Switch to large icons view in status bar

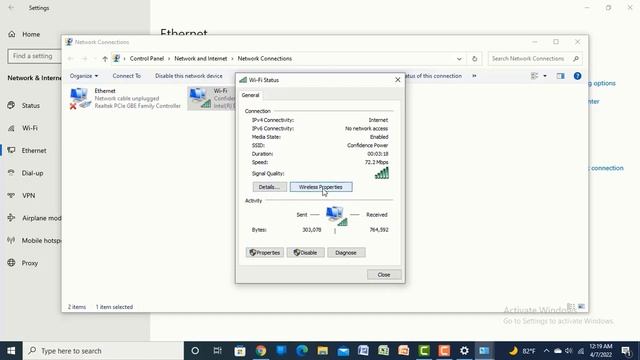click(x=581, y=307)
